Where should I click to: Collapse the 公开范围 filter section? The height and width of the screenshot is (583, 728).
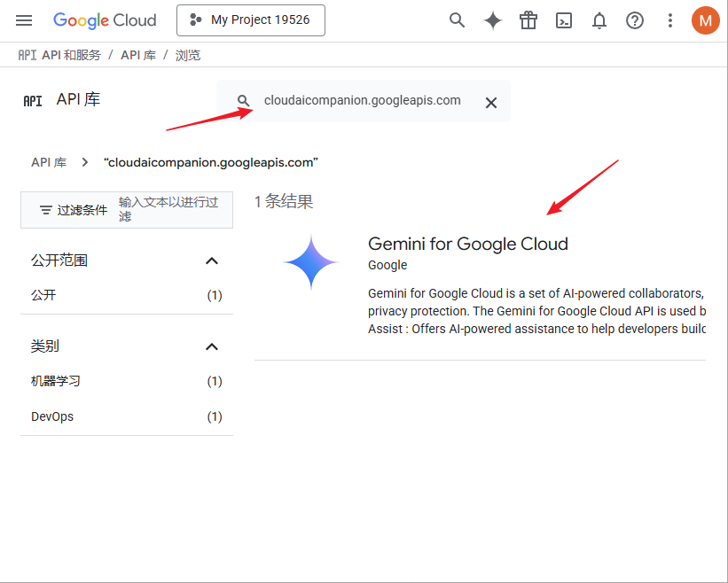[212, 260]
